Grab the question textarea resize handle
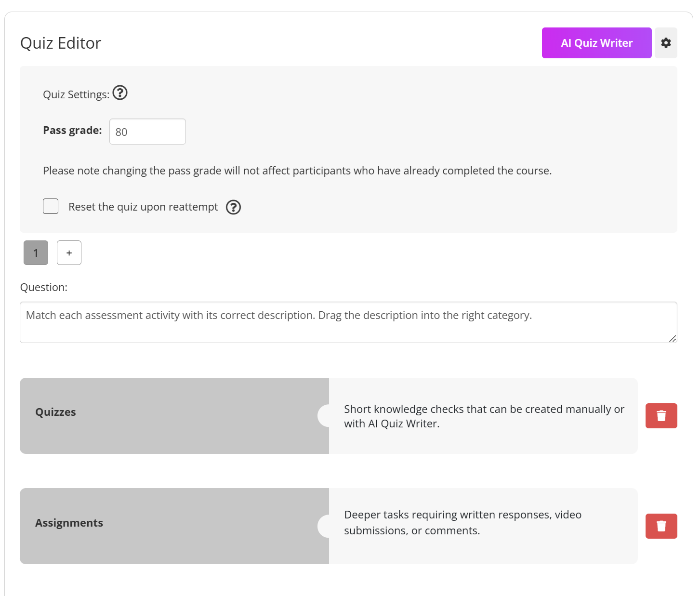700x596 pixels. [x=673, y=338]
